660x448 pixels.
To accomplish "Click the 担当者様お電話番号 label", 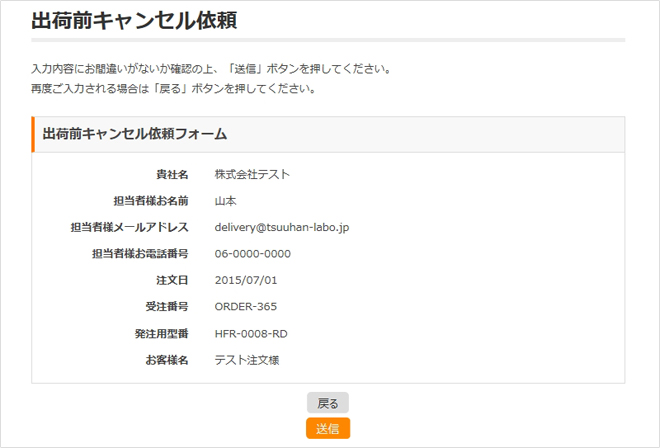I will click(x=140, y=254).
